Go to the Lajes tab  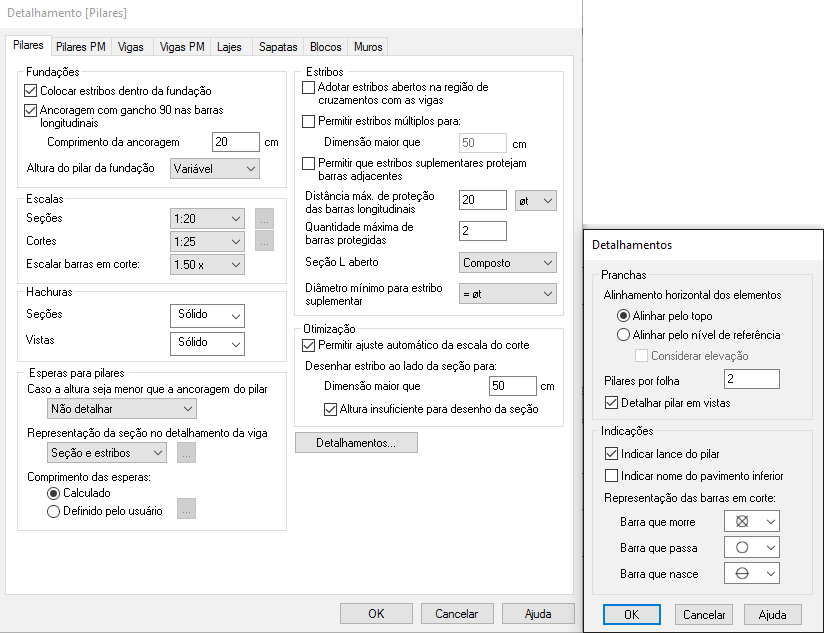tap(229, 47)
